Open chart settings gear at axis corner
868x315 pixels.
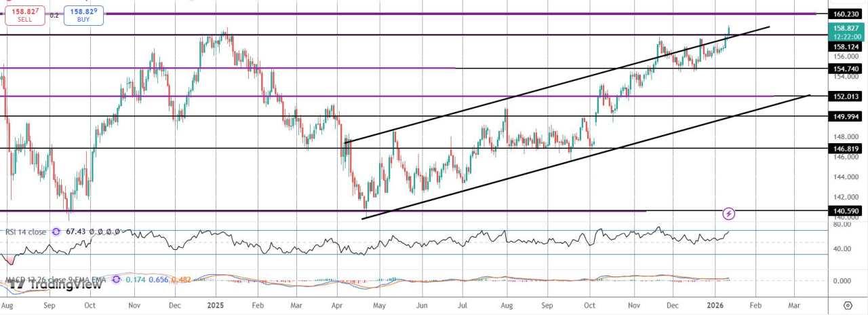click(x=847, y=305)
